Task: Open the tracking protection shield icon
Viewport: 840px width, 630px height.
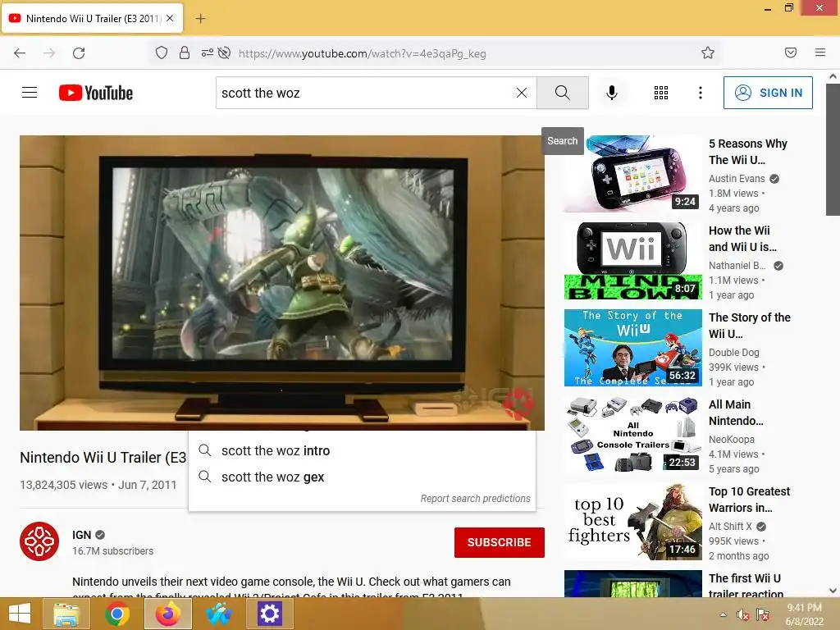Action: click(162, 52)
